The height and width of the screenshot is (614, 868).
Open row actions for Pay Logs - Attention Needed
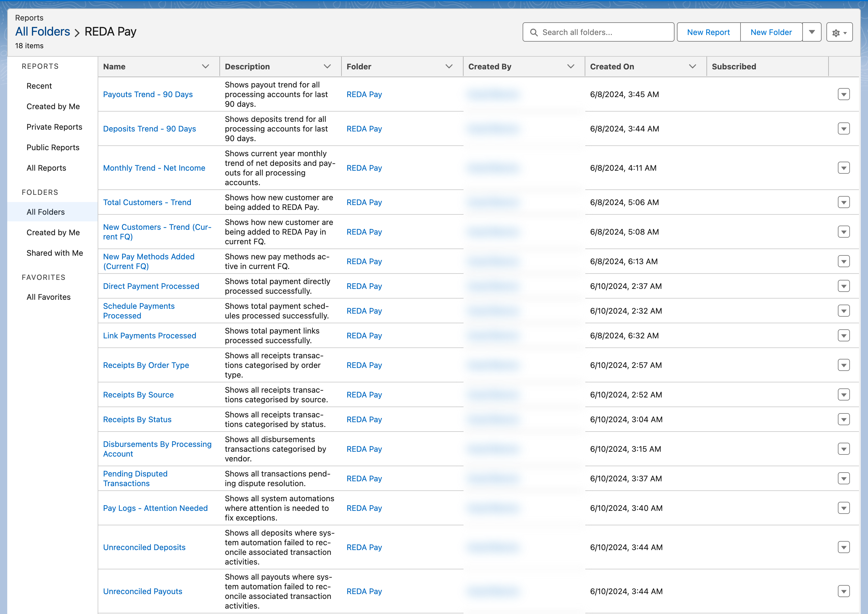(x=843, y=508)
